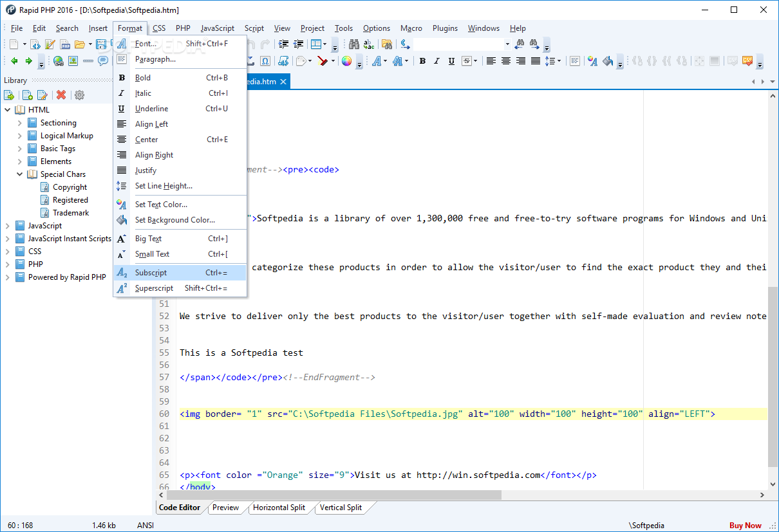This screenshot has height=532, width=779.
Task: Insert a hyperlink with the globe-link icon
Action: 59,61
